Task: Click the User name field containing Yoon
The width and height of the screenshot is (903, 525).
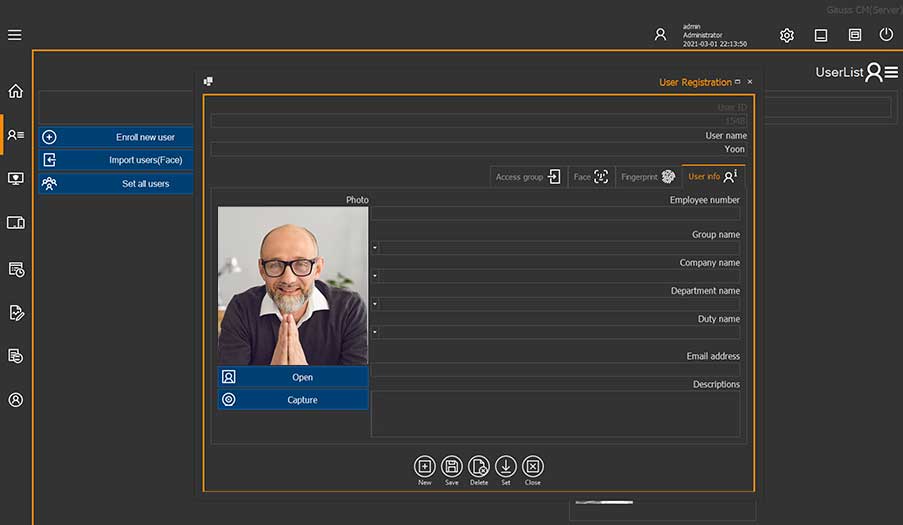Action: [x=479, y=149]
